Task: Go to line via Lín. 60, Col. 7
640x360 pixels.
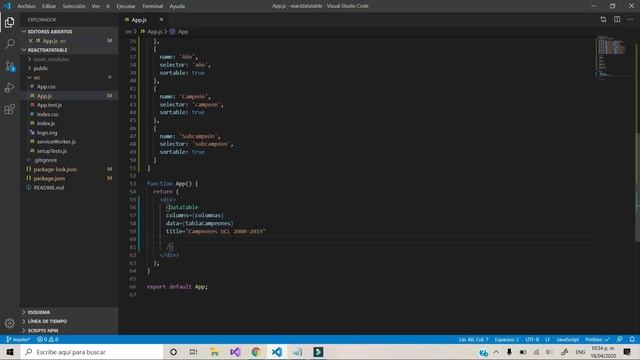Action: tap(473, 340)
